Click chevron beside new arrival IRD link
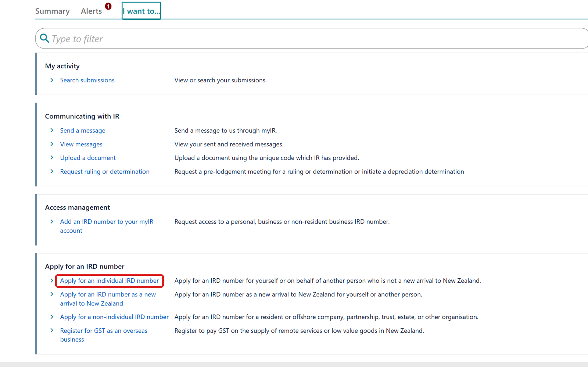The width and height of the screenshot is (588, 367). [x=52, y=294]
